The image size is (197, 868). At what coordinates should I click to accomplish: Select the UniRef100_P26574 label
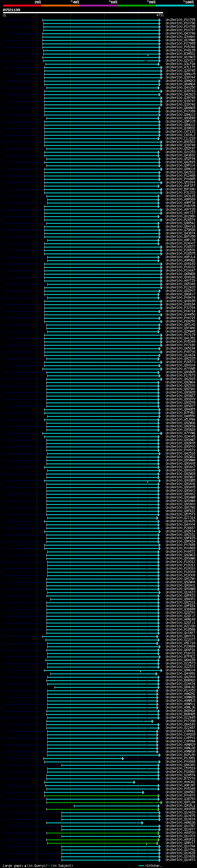(x=180, y=220)
